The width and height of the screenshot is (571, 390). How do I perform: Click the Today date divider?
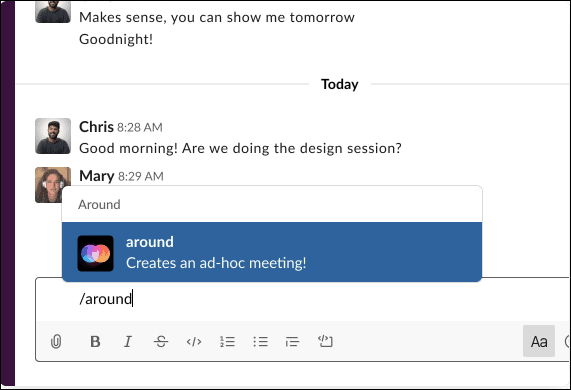339,84
